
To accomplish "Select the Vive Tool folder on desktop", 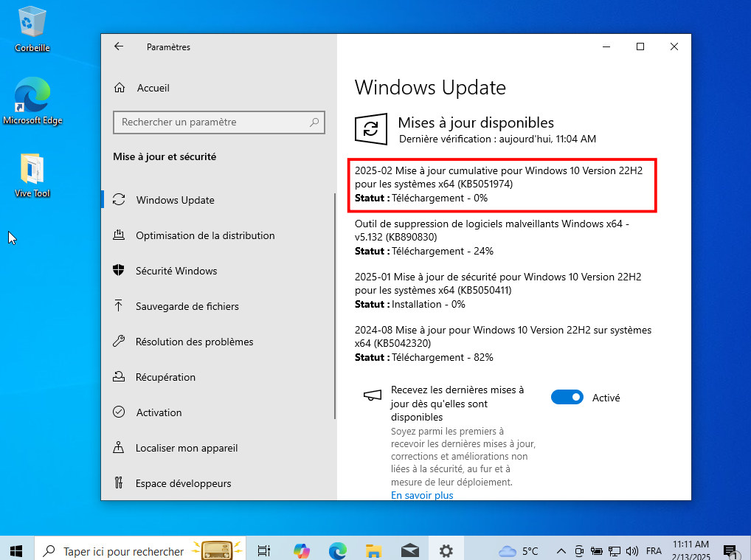I will point(32,175).
